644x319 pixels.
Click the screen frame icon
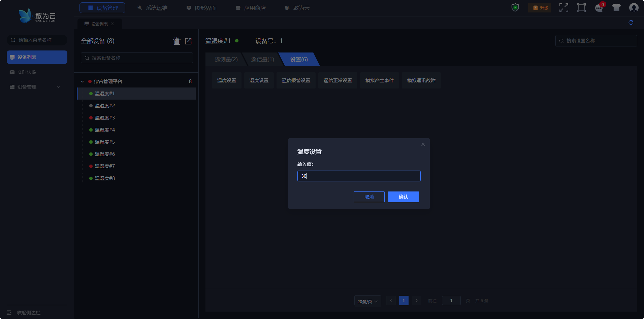point(581,8)
